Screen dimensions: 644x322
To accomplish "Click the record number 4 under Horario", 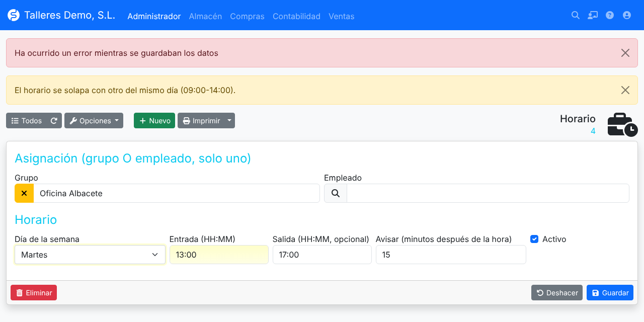I will tap(593, 131).
